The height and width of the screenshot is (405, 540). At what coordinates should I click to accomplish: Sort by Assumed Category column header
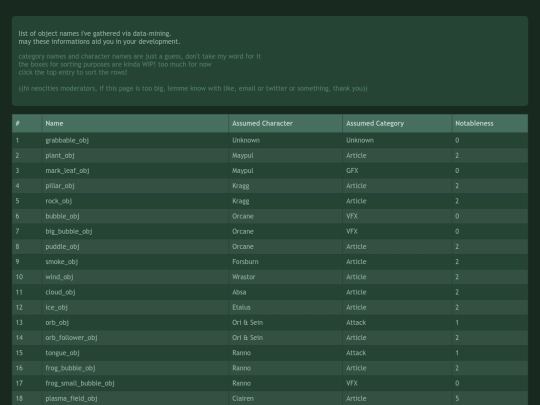(397, 123)
